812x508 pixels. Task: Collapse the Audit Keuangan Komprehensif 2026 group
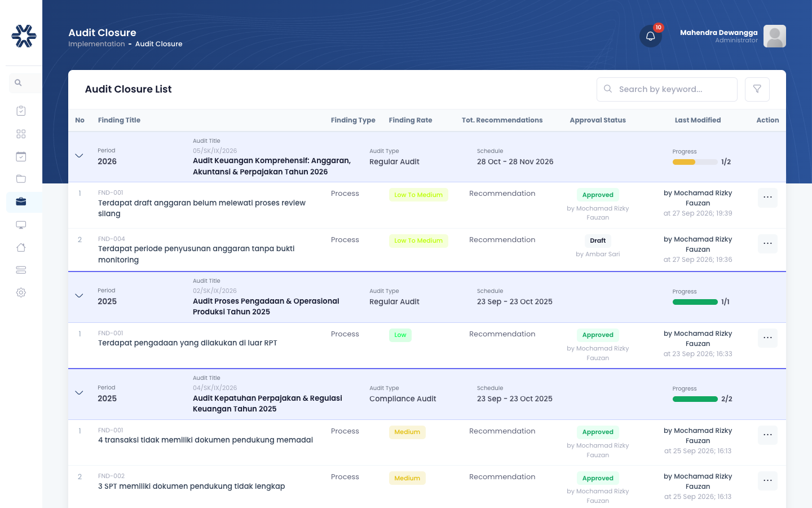coord(79,156)
